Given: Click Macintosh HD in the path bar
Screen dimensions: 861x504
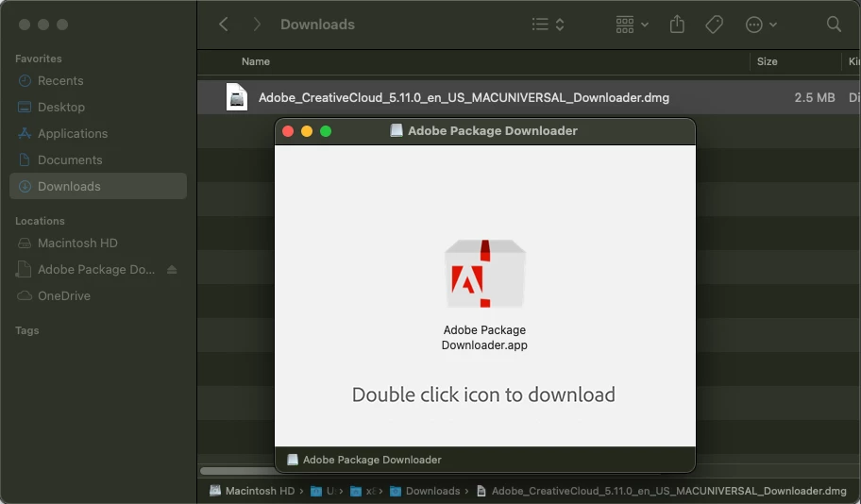Looking at the screenshot, I should click(253, 491).
